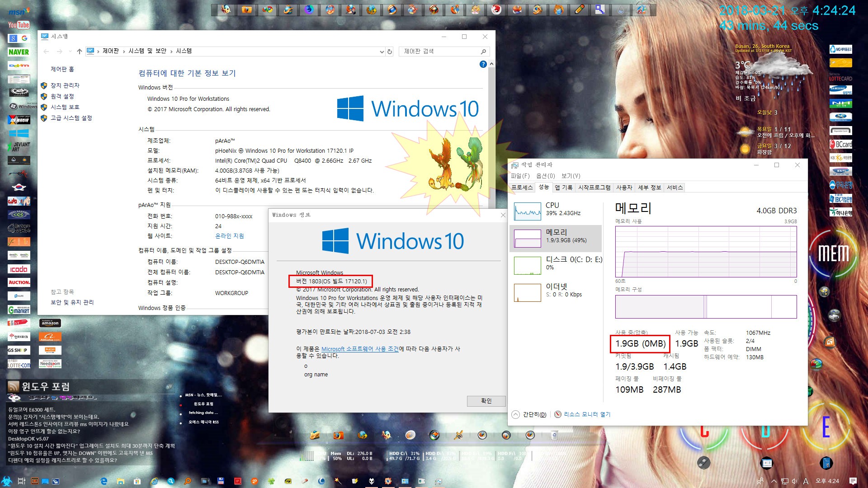Expand the address bar history dropdown
The height and width of the screenshot is (488, 868).
pyautogui.click(x=382, y=52)
